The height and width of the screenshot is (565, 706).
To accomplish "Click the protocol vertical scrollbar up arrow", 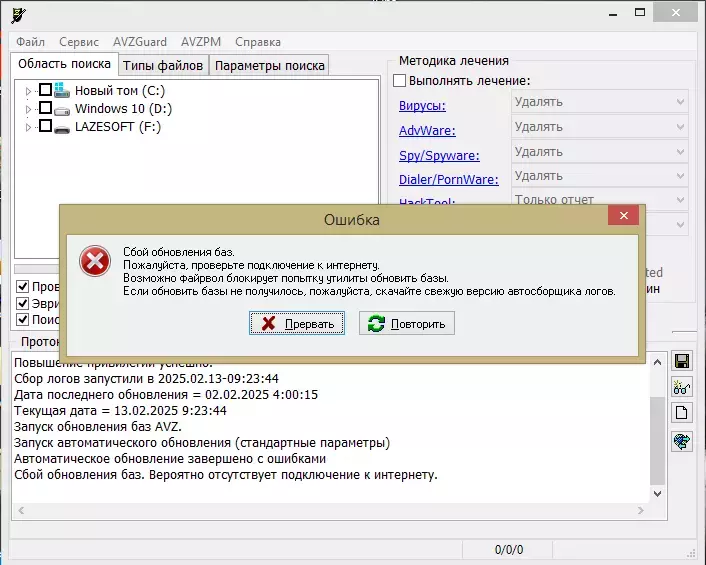I will click(x=657, y=362).
